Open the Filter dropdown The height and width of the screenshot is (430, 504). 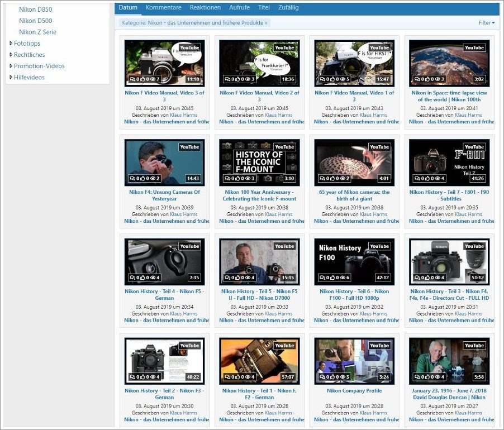pyautogui.click(x=486, y=23)
